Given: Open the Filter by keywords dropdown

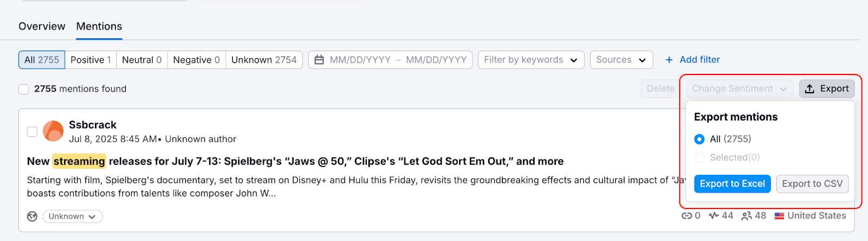Looking at the screenshot, I should coord(531,60).
